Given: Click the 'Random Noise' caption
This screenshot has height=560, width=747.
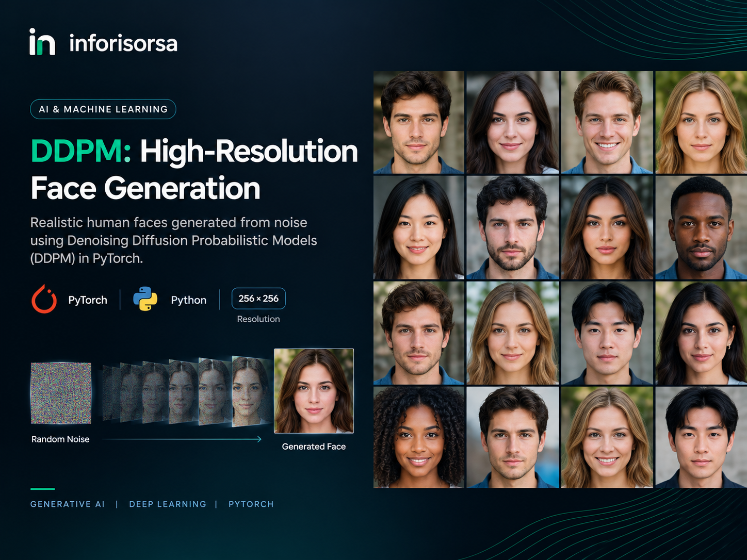Looking at the screenshot, I should (x=60, y=439).
